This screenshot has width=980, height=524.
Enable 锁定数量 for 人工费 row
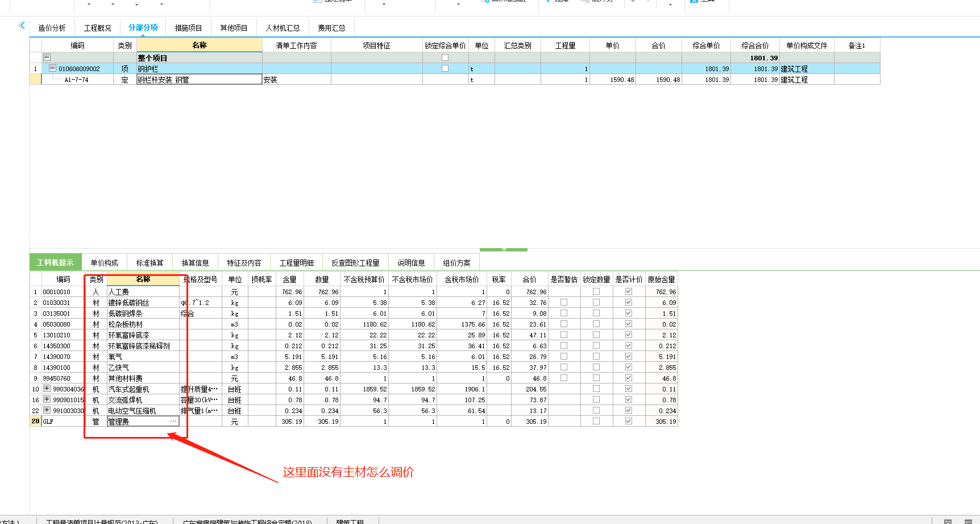pos(596,291)
